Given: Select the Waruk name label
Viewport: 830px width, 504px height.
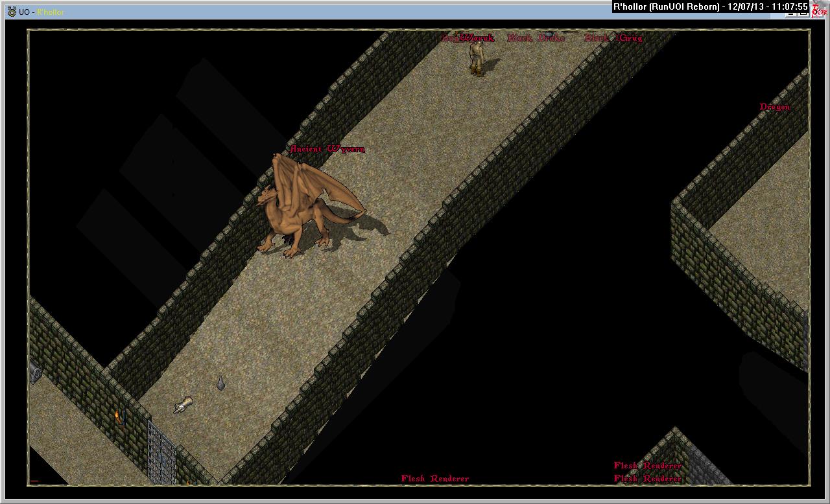Looking at the screenshot, I should 477,38.
